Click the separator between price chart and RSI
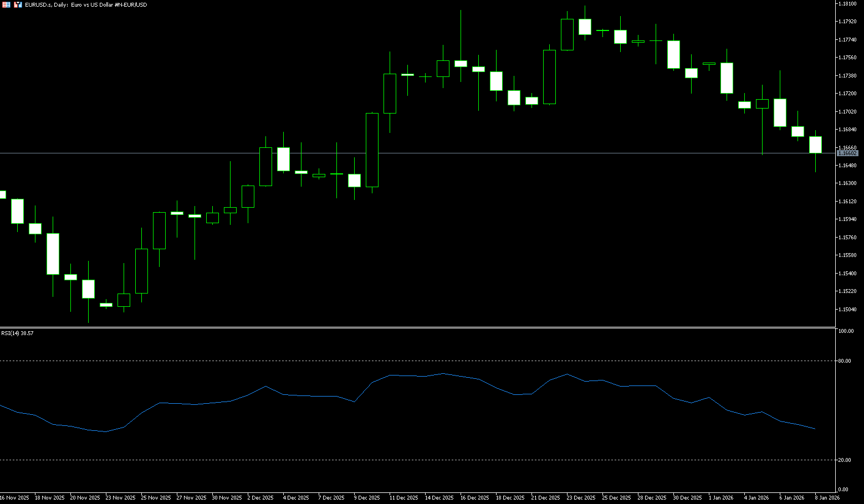 tap(416, 327)
